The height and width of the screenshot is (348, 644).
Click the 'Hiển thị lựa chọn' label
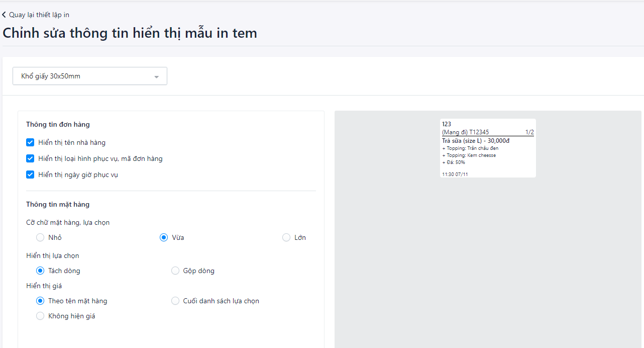pos(53,255)
